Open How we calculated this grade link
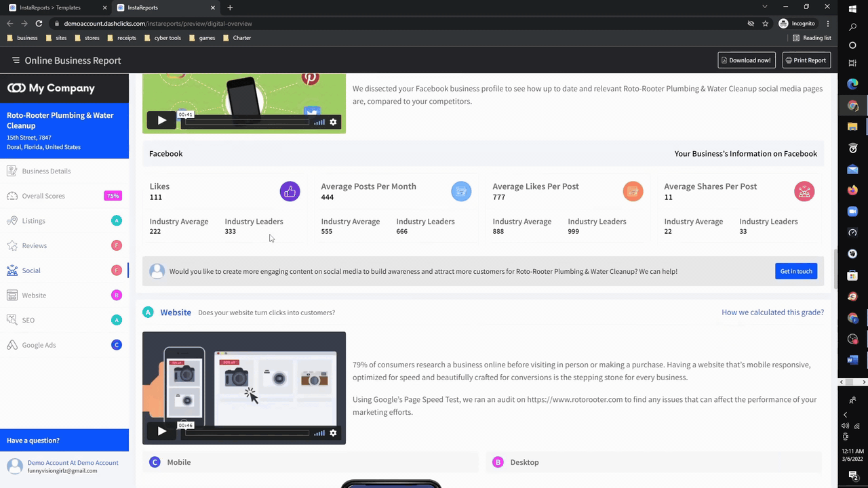This screenshot has height=488, width=868. point(772,312)
